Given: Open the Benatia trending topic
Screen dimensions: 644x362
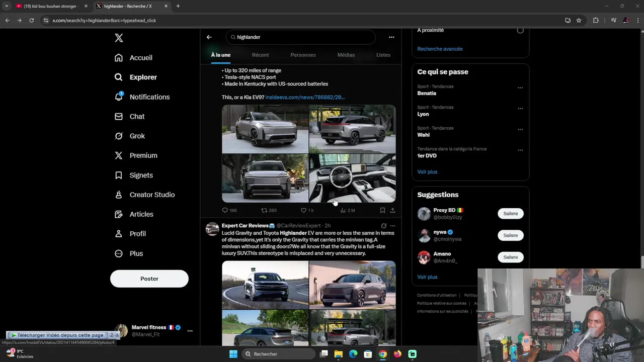Looking at the screenshot, I should point(427,94).
